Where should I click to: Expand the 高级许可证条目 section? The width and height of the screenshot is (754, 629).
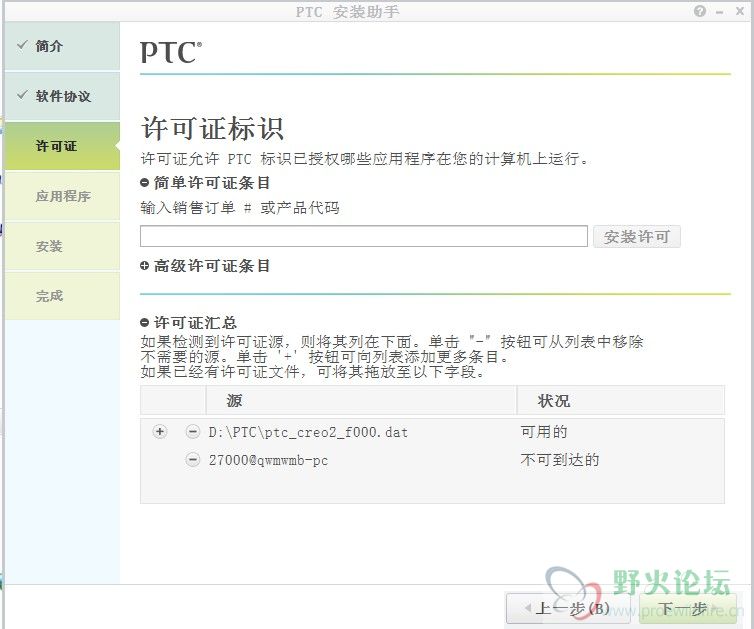[x=144, y=265]
